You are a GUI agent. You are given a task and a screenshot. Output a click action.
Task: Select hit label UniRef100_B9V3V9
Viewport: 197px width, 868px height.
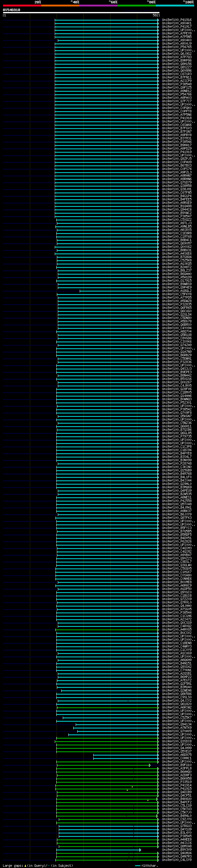(x=177, y=850)
